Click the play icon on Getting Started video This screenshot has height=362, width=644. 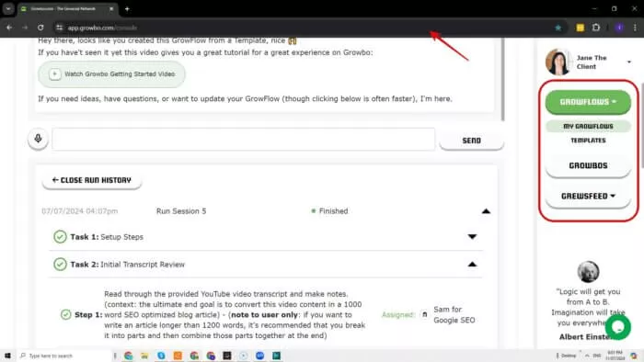(54, 74)
